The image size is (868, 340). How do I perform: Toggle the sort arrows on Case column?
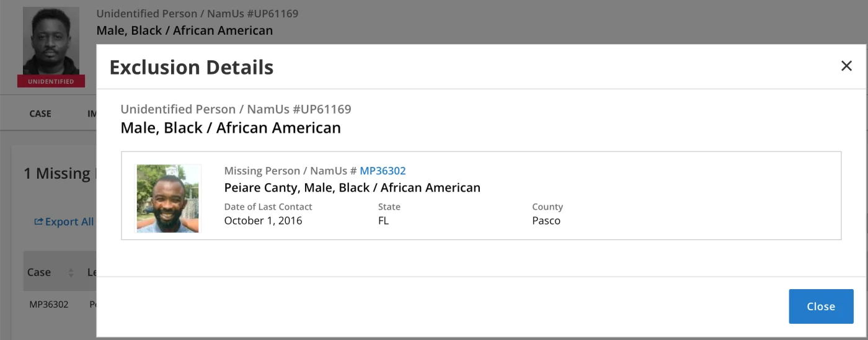71,272
